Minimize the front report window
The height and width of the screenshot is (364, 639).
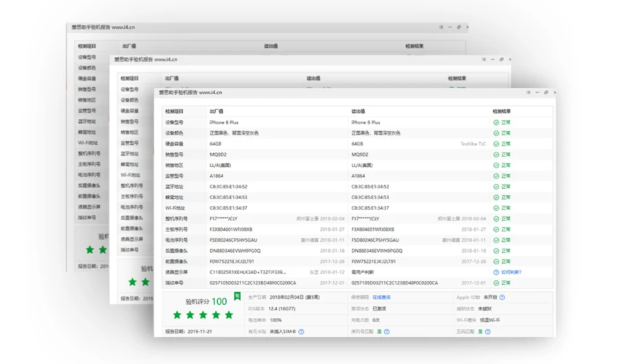click(x=537, y=93)
